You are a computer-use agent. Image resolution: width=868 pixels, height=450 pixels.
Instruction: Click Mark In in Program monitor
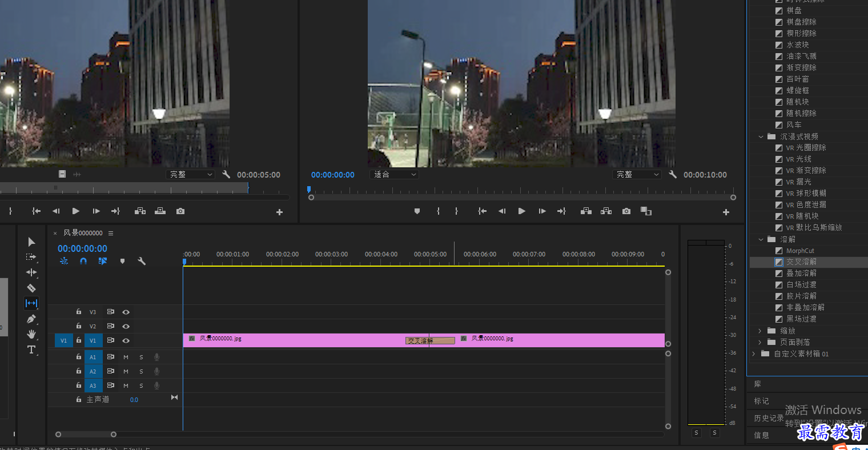point(438,211)
